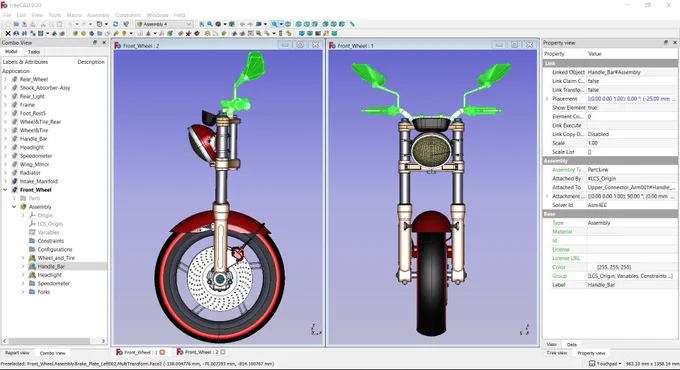The width and height of the screenshot is (680, 370).
Task: Click the Scale value 1.00 field
Action: (631, 143)
